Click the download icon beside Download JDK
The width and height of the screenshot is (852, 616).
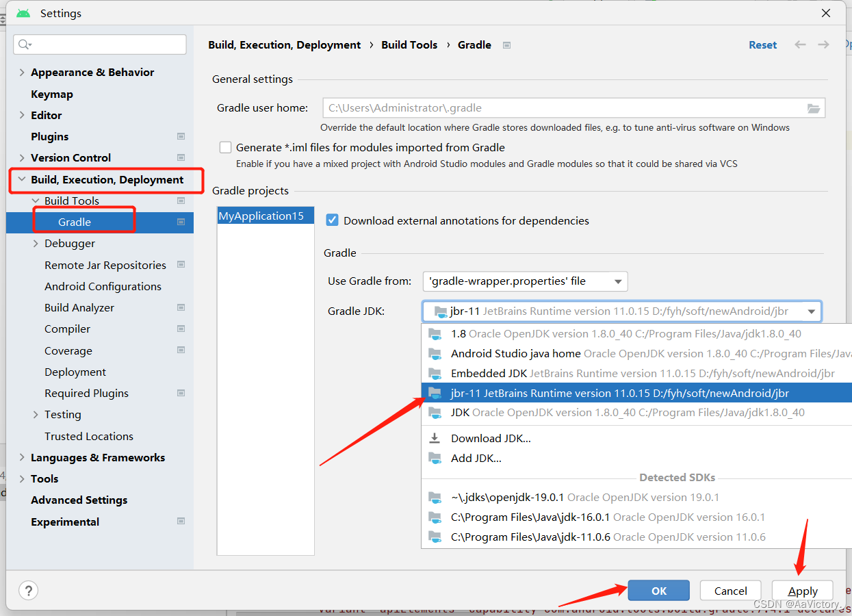pos(434,437)
